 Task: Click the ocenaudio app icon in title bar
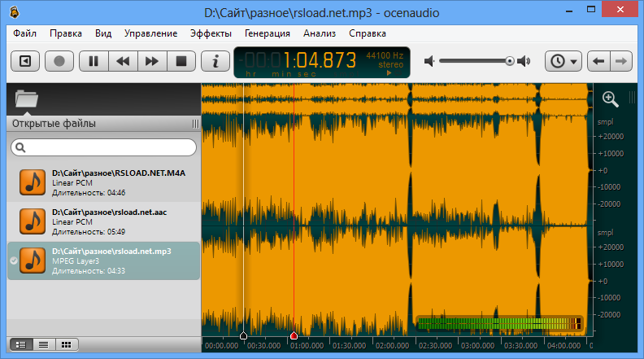tap(15, 12)
